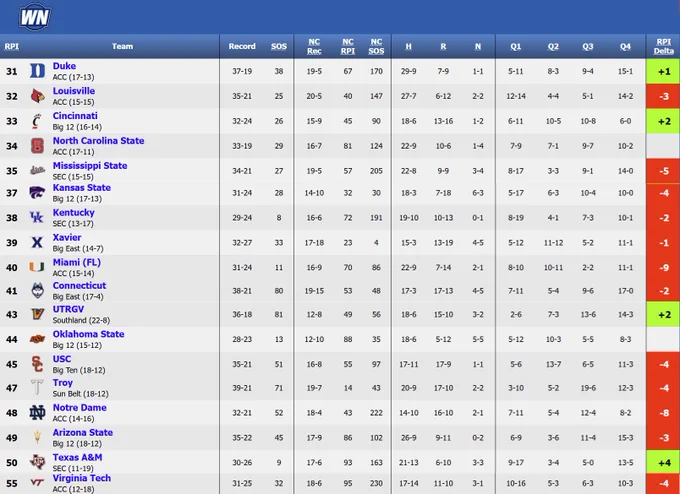The height and width of the screenshot is (494, 680).
Task: Click the Virginia Tech VT logo
Action: tap(37, 482)
